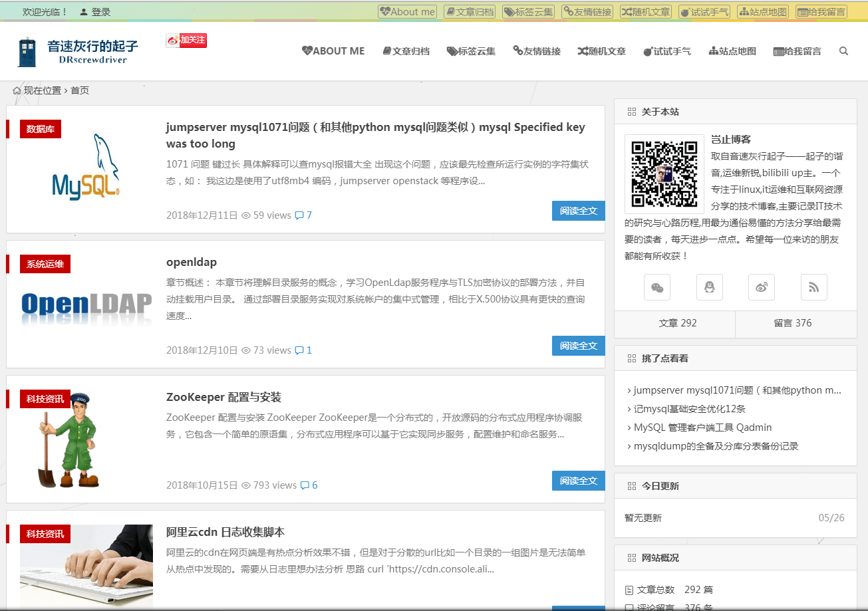Click the search magnifier icon in navigation

pos(843,51)
